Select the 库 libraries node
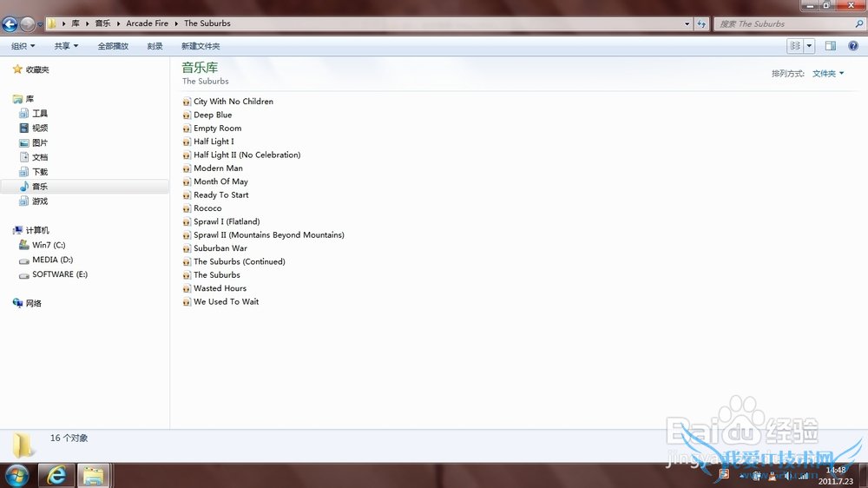This screenshot has height=488, width=868. point(23,99)
